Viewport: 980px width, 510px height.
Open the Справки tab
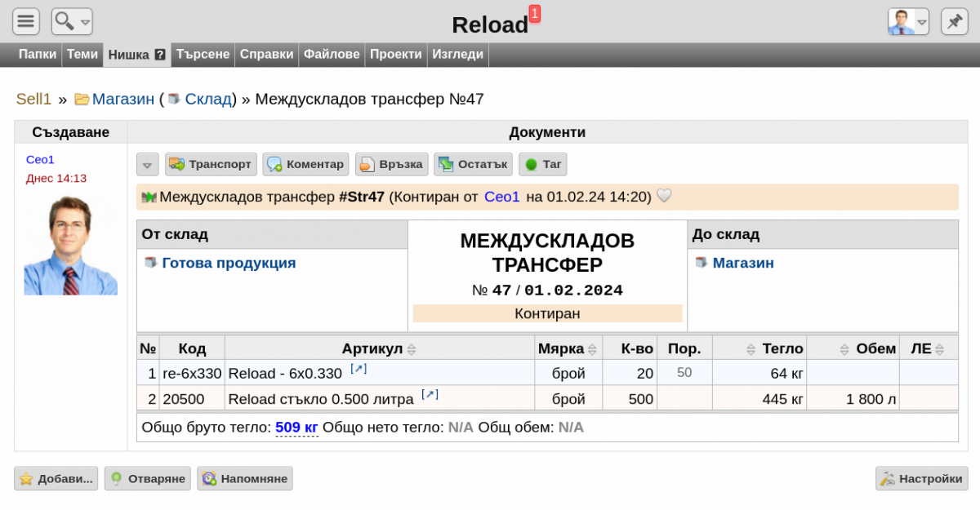266,55
